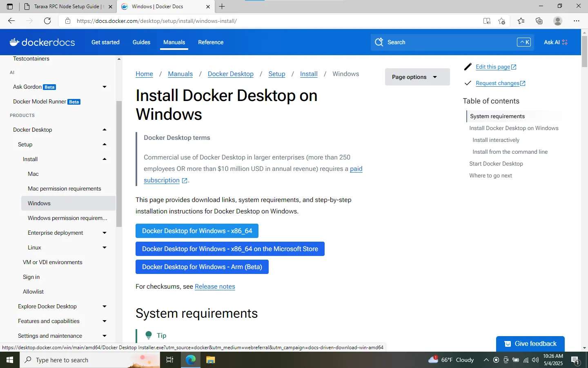Image resolution: width=588 pixels, height=368 pixels.
Task: Select Get started in the navigation bar
Action: pyautogui.click(x=105, y=42)
